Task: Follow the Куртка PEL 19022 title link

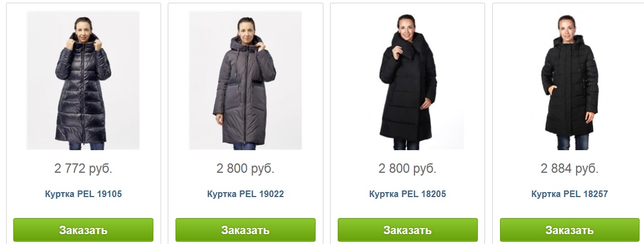Action: [245, 194]
